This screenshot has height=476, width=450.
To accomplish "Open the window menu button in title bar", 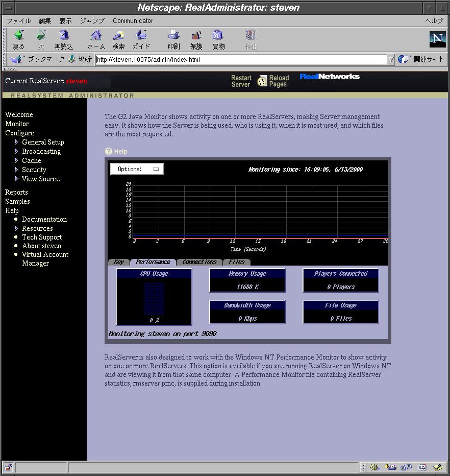I will pos(8,8).
